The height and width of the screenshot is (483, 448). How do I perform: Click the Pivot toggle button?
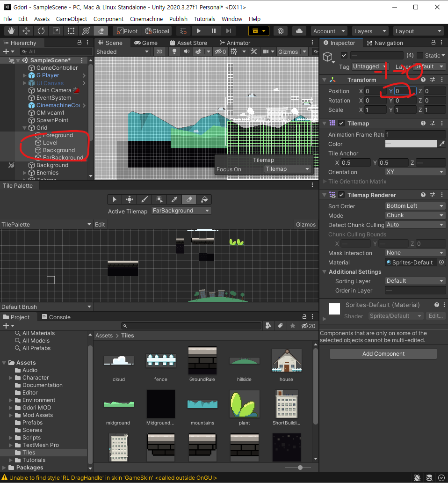(127, 31)
